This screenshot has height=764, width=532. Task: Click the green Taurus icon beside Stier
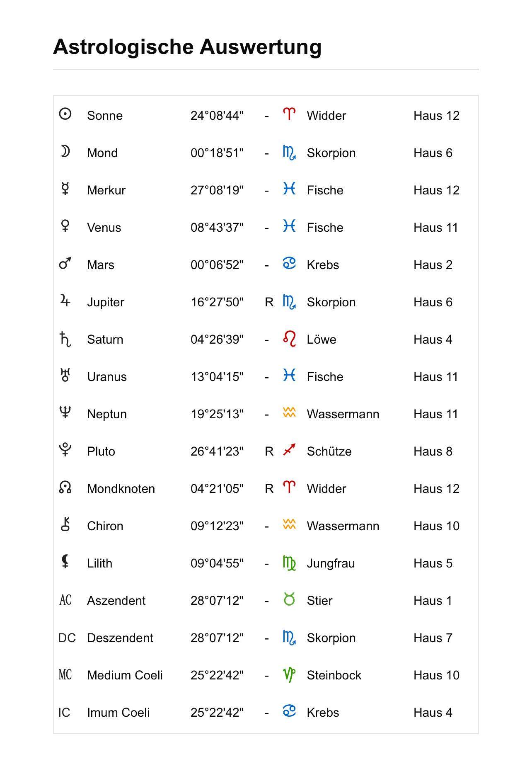(x=289, y=599)
